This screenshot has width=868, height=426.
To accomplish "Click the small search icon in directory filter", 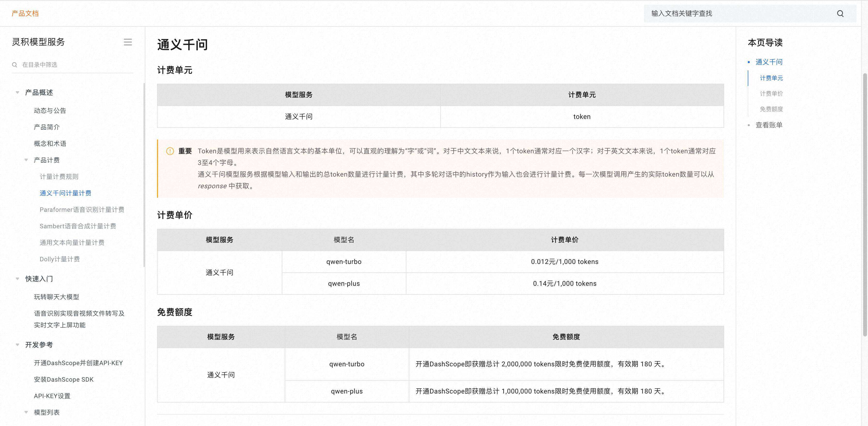I will click(15, 65).
